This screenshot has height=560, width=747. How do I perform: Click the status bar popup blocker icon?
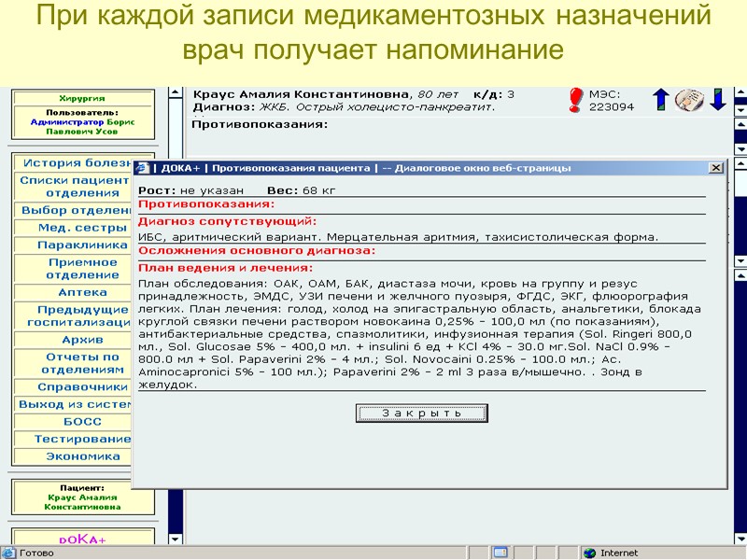pos(500,553)
